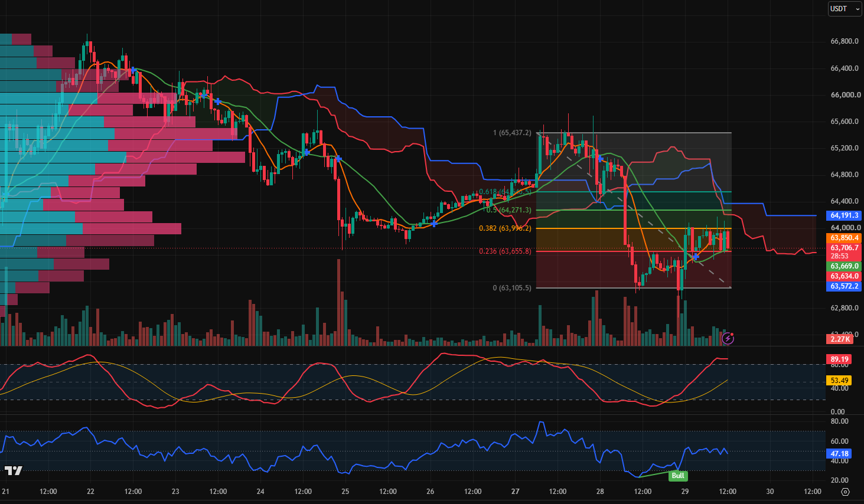Click the 47.18 RSI value label
Viewport: 864px width, 504px height.
[839, 454]
